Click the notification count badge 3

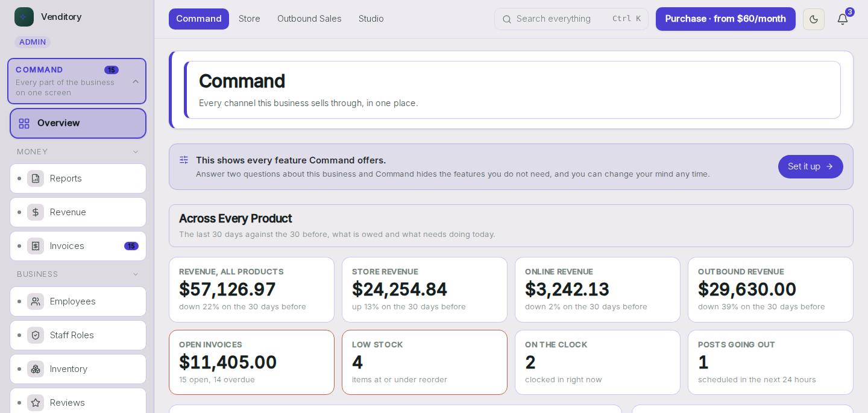(x=850, y=12)
